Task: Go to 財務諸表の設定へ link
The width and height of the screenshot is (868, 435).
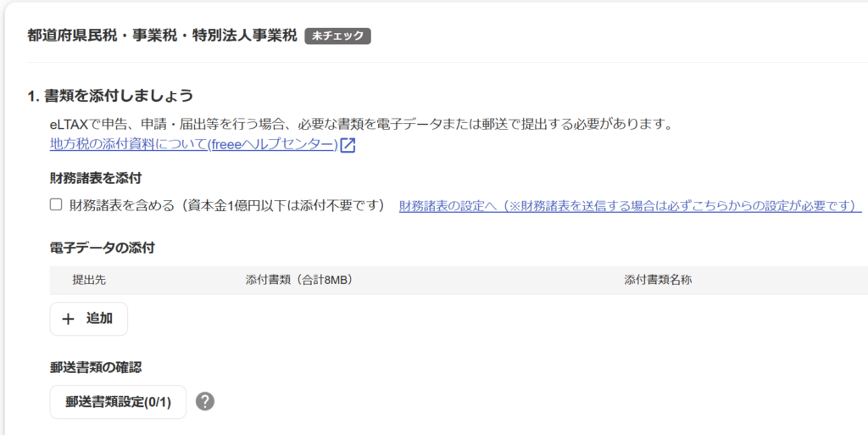Action: click(630, 206)
